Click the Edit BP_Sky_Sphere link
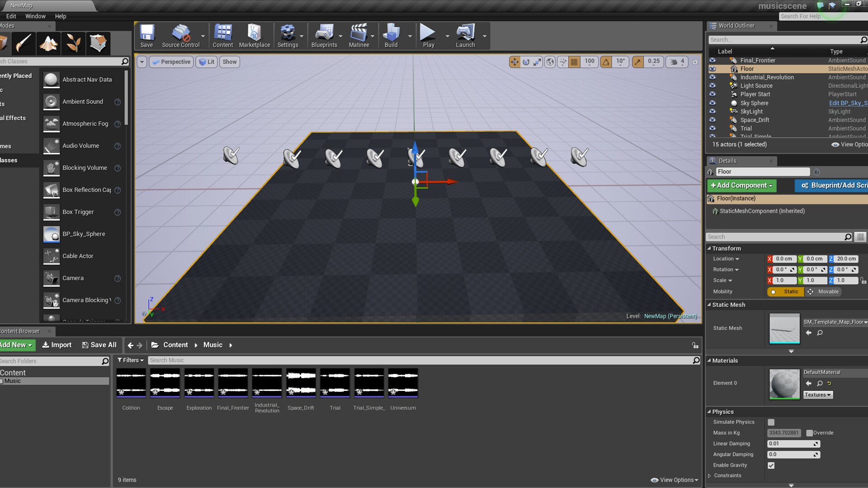This screenshot has width=868, height=488. coord(848,103)
